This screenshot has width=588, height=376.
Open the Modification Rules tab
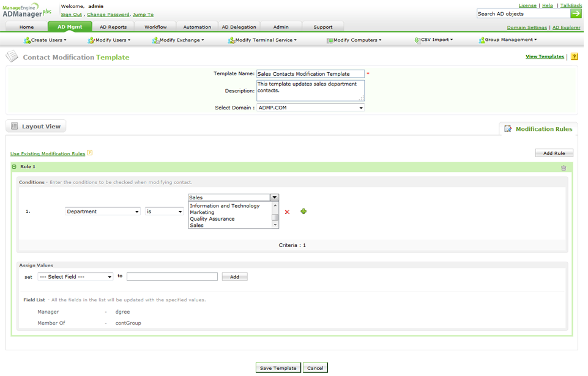click(538, 129)
